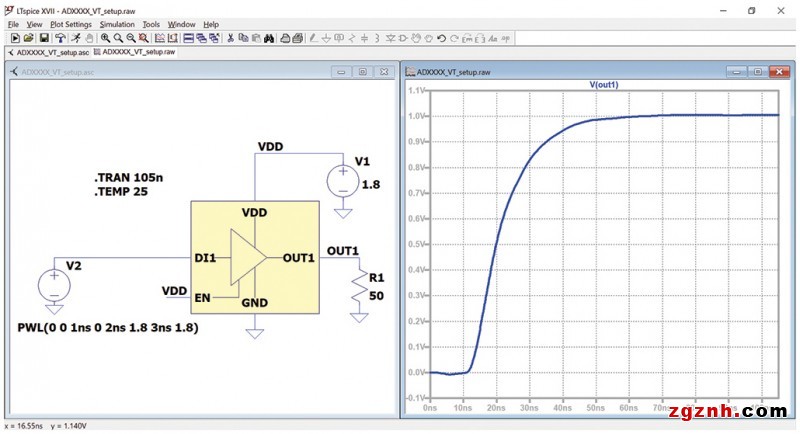Click the New Schematic toolbar icon
The height and width of the screenshot is (434, 800).
tap(15, 38)
